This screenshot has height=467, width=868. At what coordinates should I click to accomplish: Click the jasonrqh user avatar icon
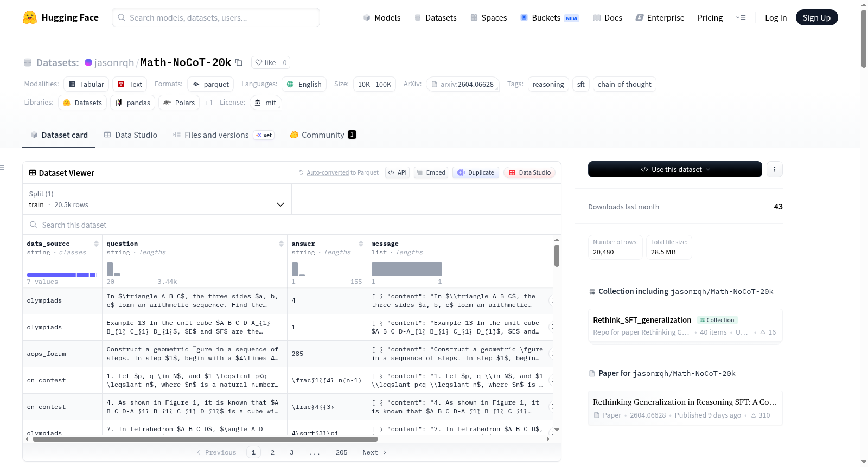coord(88,62)
